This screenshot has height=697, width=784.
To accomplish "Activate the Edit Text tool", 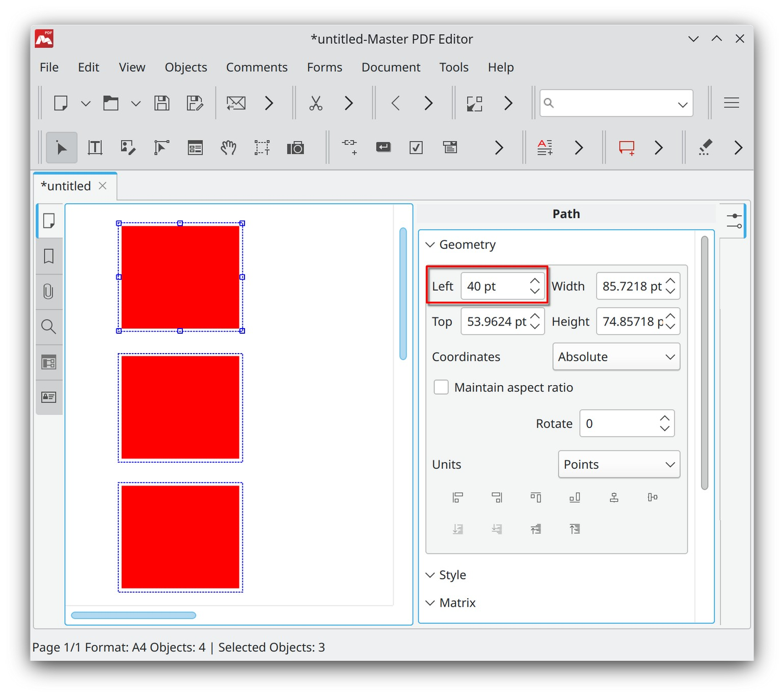I will click(x=95, y=148).
